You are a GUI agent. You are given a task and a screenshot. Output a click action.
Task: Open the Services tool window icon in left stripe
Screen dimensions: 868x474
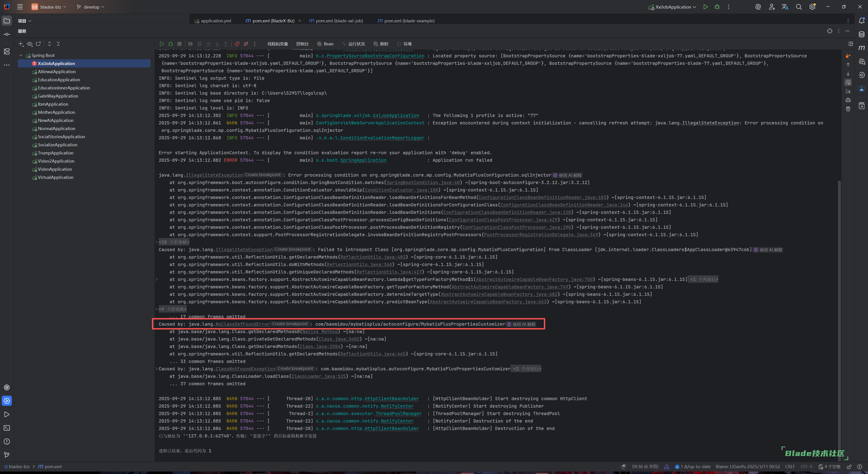click(7, 401)
